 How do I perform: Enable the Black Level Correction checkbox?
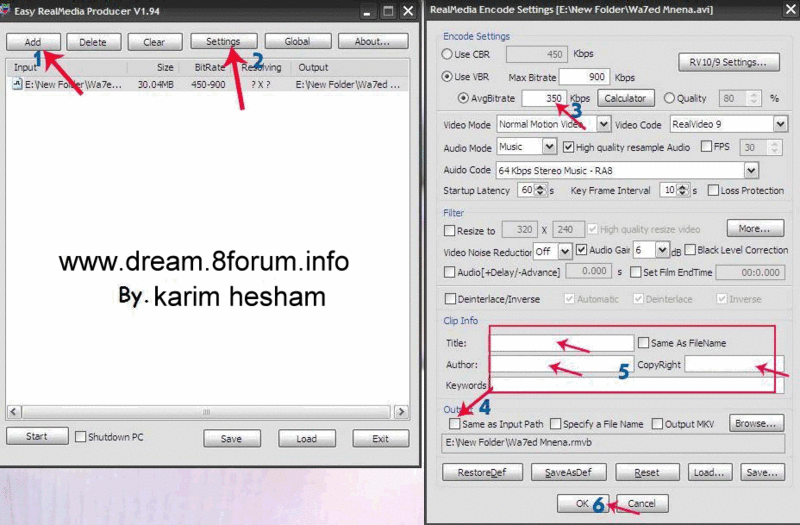[690, 250]
